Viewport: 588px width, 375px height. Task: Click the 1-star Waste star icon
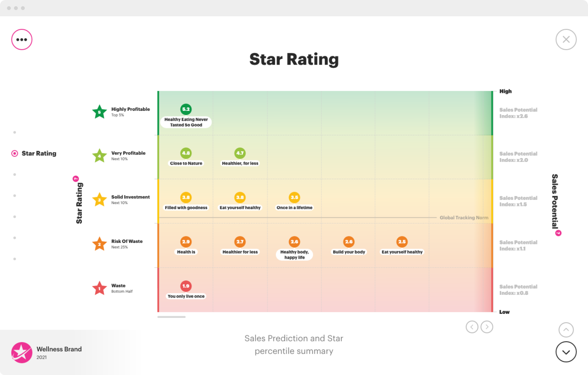pos(99,288)
